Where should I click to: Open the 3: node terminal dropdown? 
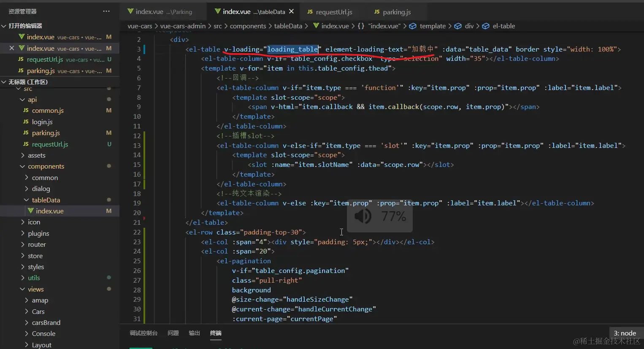tap(625, 333)
